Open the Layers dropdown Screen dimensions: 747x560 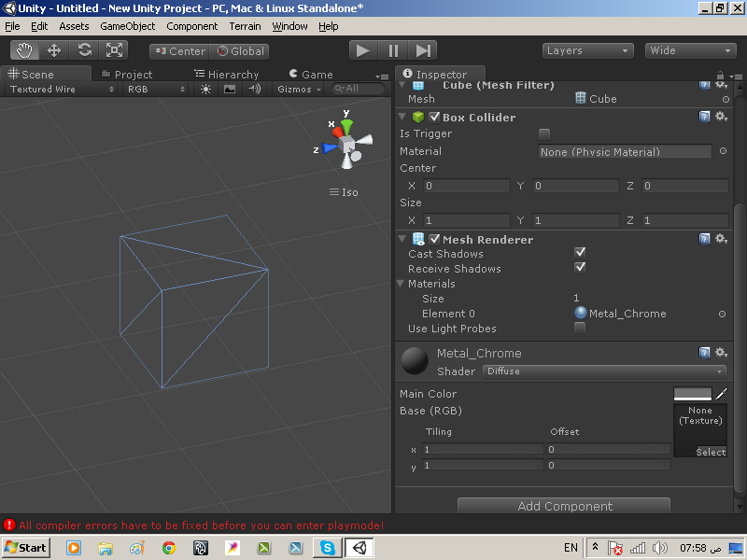pyautogui.click(x=588, y=51)
